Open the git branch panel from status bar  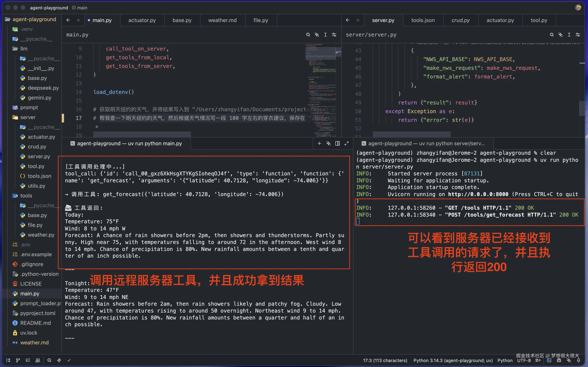click(x=18, y=360)
